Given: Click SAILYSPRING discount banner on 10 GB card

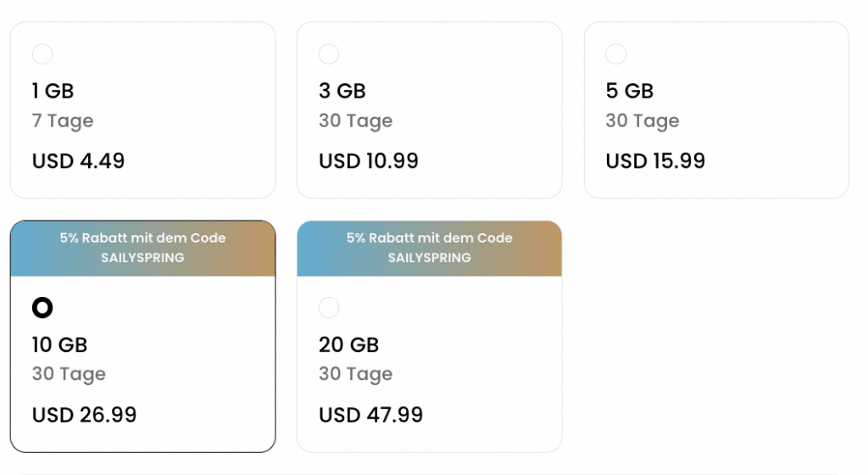Looking at the screenshot, I should click(142, 249).
